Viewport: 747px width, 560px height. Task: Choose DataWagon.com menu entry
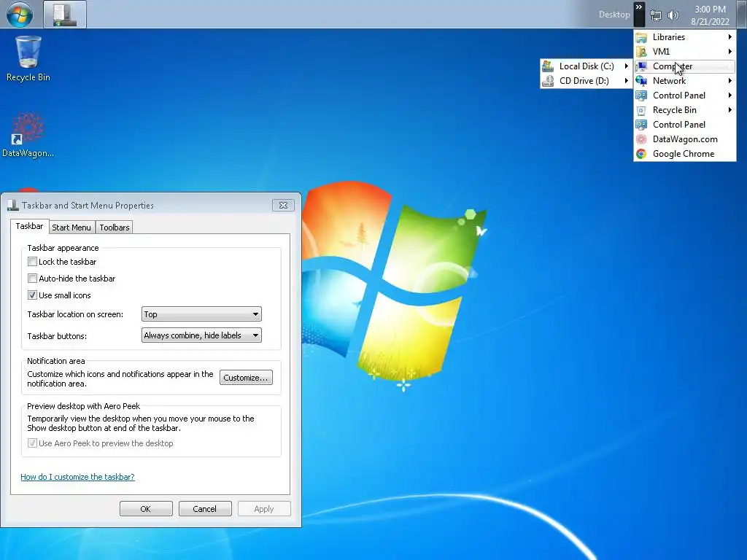685,139
